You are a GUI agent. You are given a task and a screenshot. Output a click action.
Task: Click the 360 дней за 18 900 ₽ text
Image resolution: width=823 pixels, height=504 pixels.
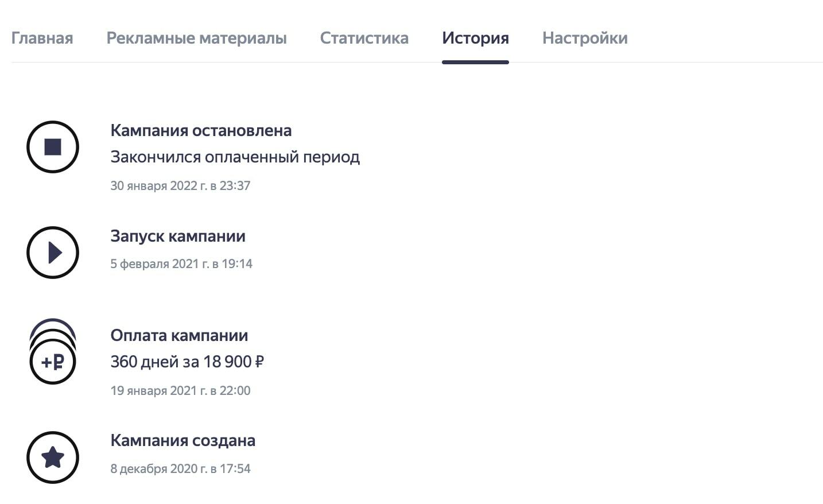pyautogui.click(x=187, y=362)
